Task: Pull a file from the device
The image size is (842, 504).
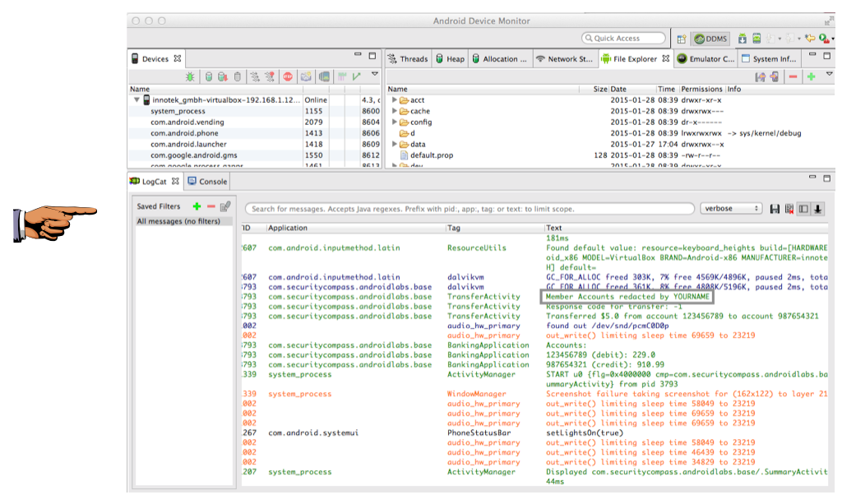Action: coord(761,76)
